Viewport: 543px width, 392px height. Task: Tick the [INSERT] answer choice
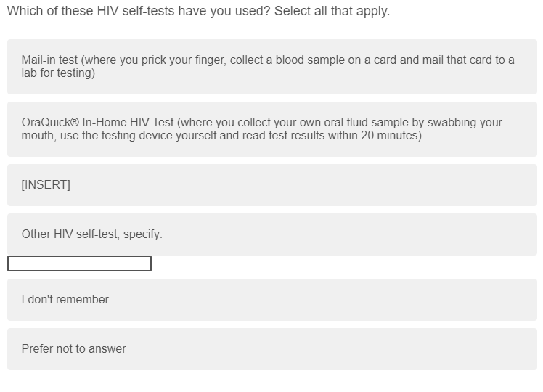tap(271, 185)
